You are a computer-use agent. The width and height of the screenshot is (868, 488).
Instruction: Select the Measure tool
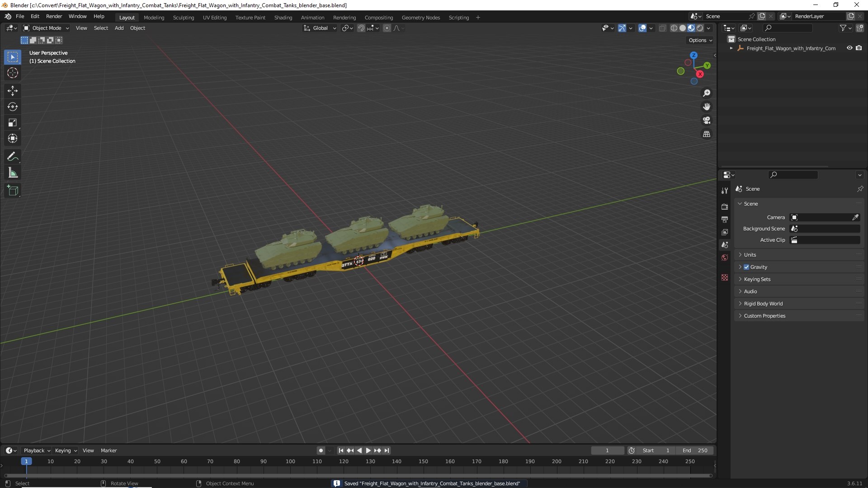coord(13,173)
